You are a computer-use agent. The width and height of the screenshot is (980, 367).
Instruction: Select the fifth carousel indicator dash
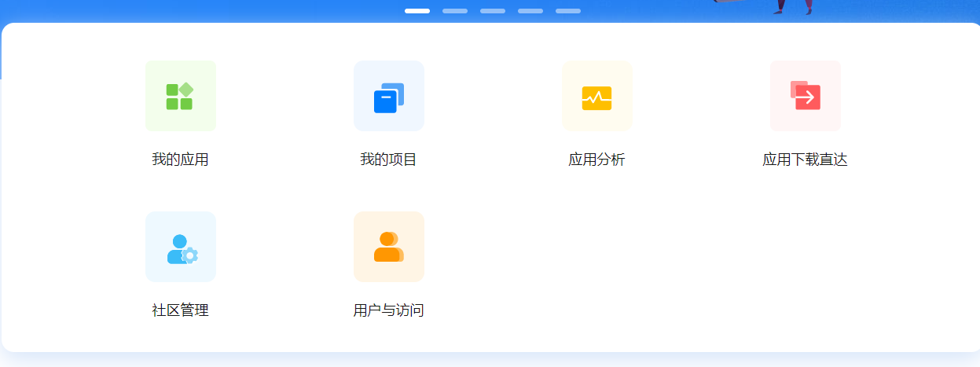click(568, 11)
